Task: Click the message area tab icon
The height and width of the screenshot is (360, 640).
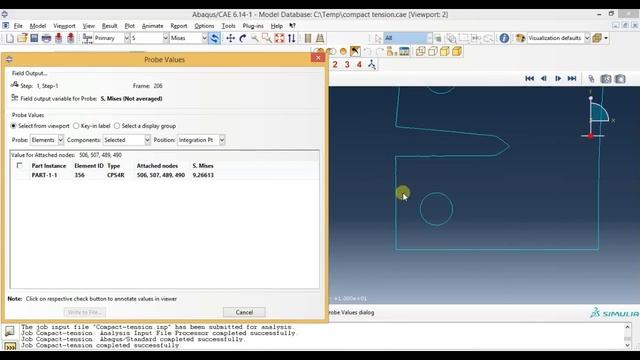Action: point(10,331)
